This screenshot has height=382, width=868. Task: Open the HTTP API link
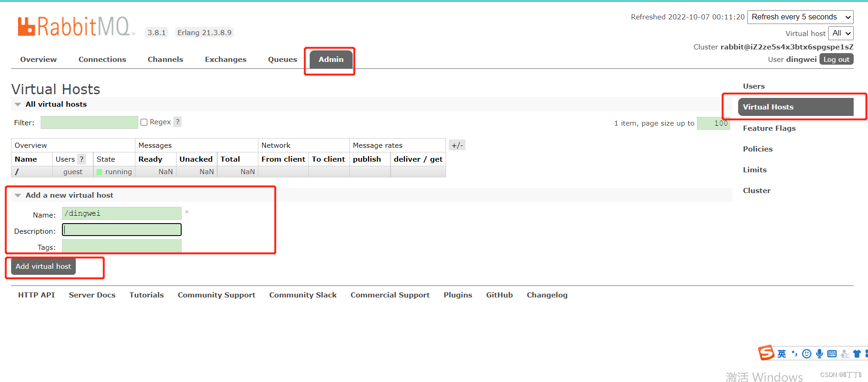click(x=37, y=295)
